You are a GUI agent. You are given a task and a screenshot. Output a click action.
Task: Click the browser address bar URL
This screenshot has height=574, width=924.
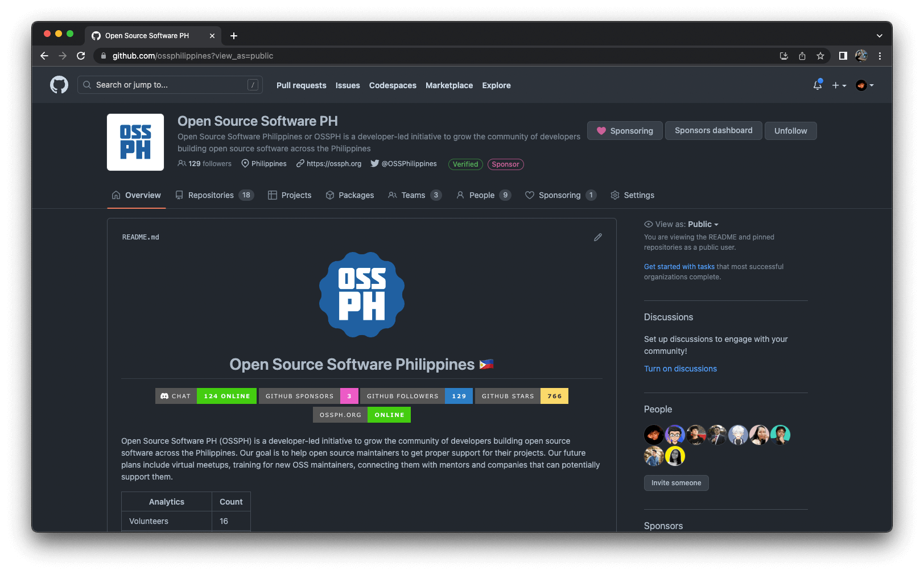(x=193, y=56)
